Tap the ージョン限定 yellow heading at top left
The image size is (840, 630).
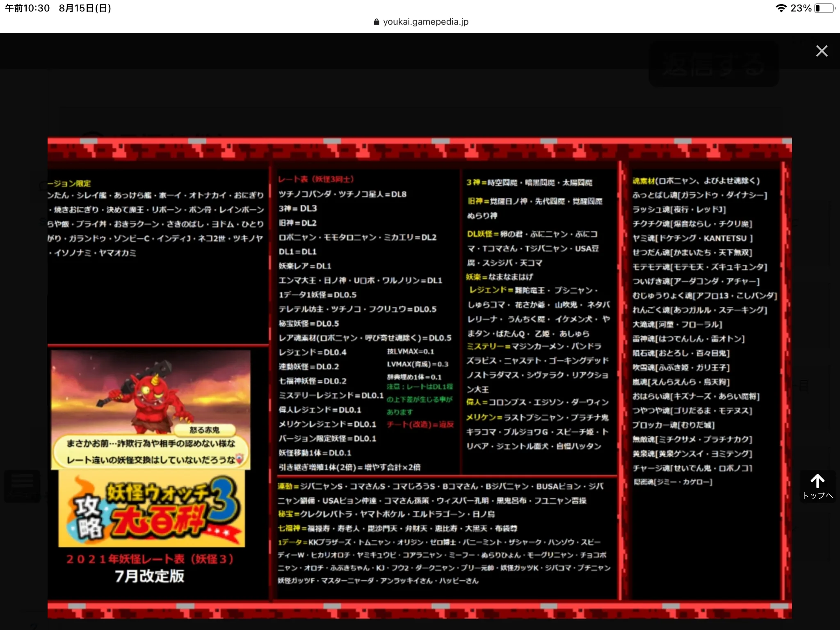69,183
